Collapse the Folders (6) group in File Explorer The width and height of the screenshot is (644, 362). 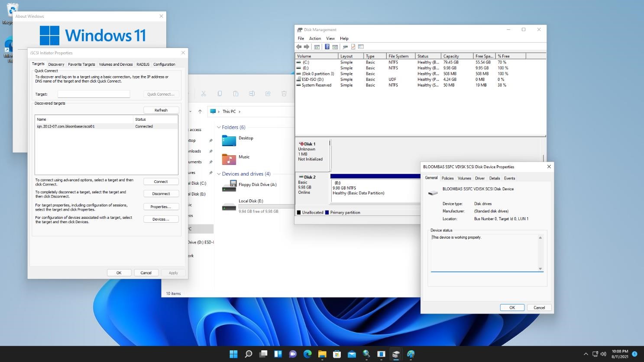pos(219,128)
